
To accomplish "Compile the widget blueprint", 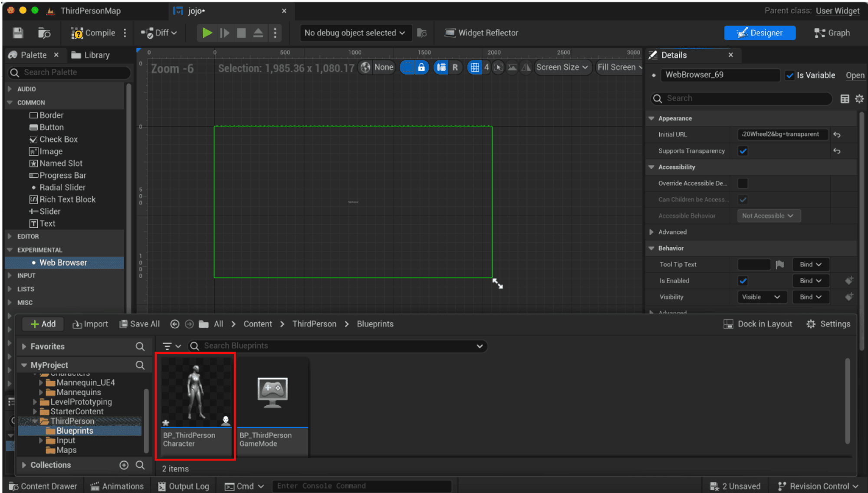I will tap(93, 33).
